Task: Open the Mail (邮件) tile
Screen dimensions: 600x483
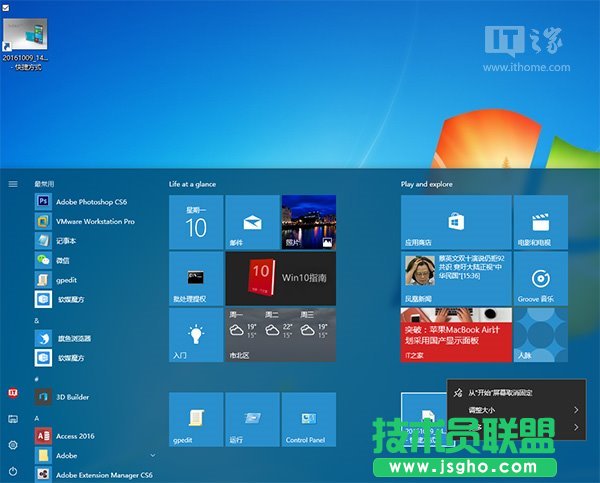Action: [x=251, y=222]
